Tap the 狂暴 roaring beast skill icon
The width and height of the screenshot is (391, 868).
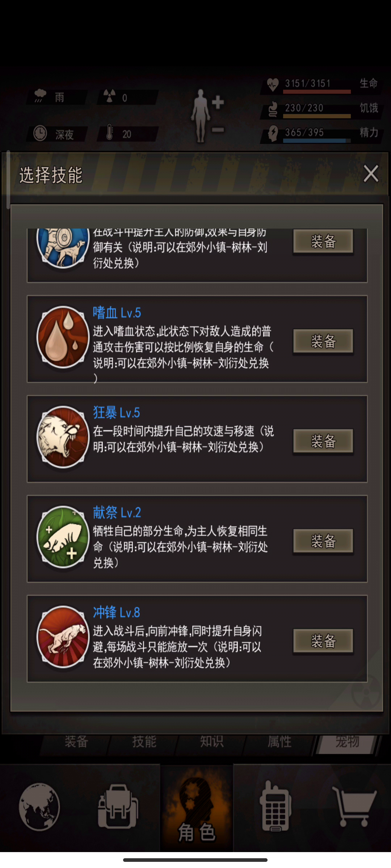[63, 437]
